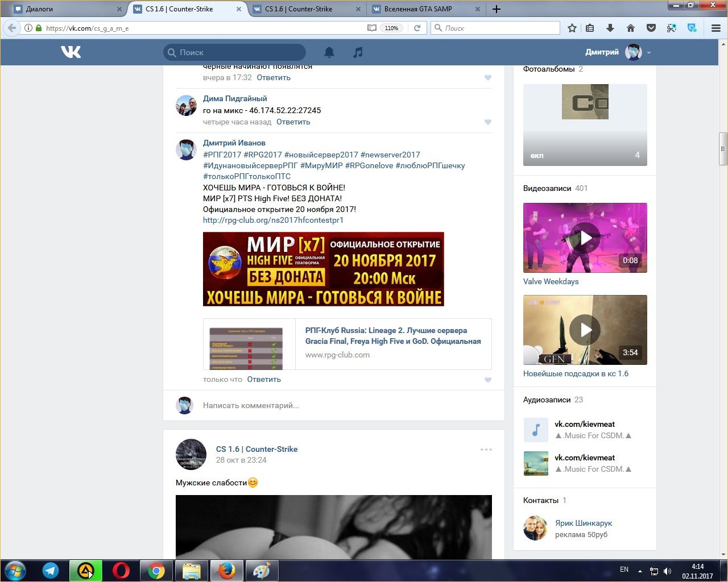Bookmark this page with star icon

tap(572, 28)
